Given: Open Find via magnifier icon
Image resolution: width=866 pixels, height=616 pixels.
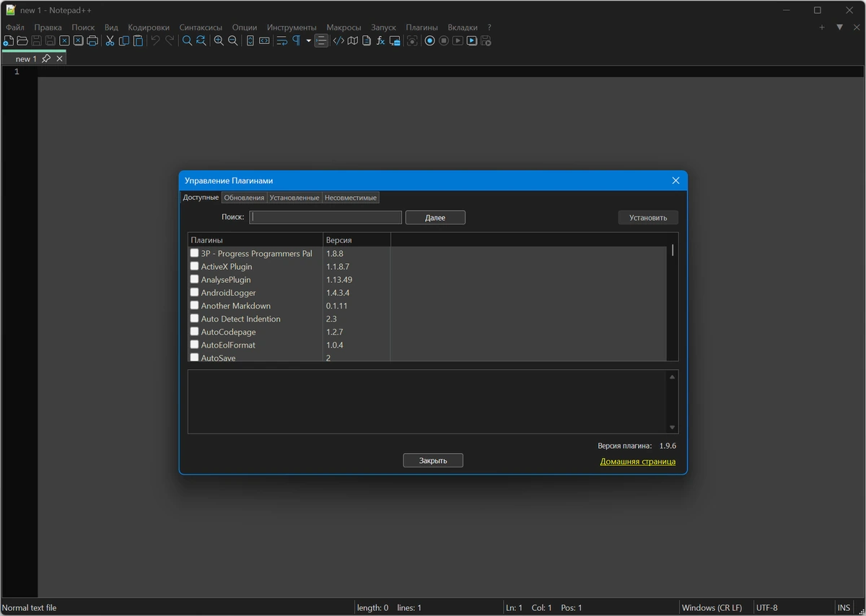Looking at the screenshot, I should [187, 41].
